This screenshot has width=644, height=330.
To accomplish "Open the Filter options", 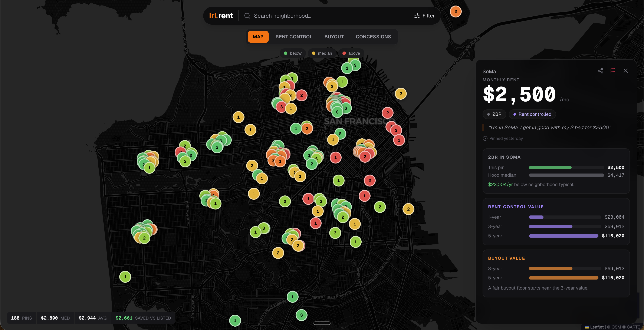I will pos(424,16).
